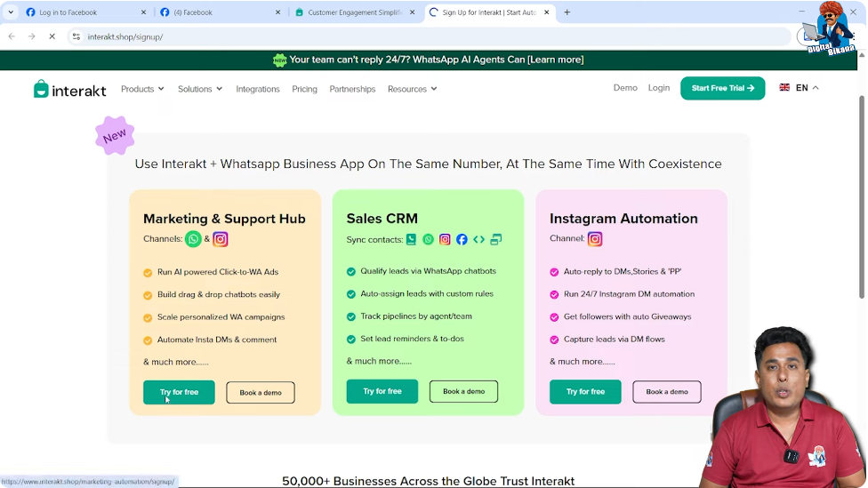Image resolution: width=868 pixels, height=488 pixels.
Task: Click checkmark beside Track pipelines by agent/team
Action: [351, 317]
